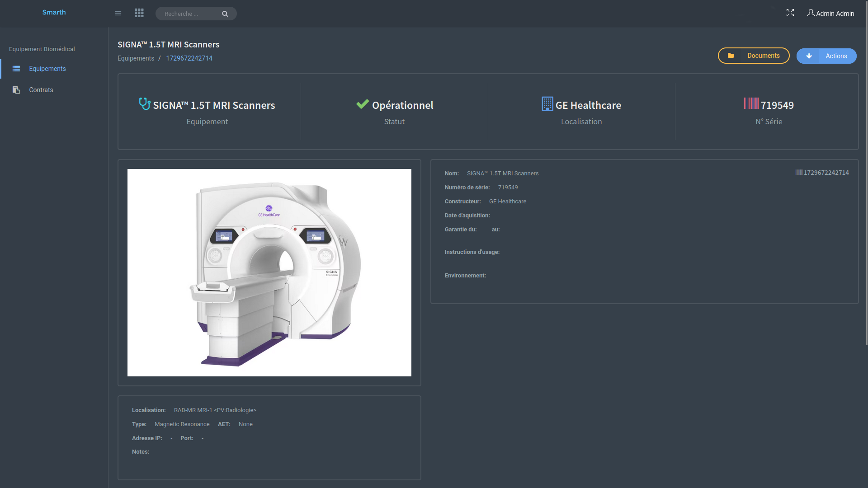
Task: Click the Adresse IP label
Action: click(147, 438)
